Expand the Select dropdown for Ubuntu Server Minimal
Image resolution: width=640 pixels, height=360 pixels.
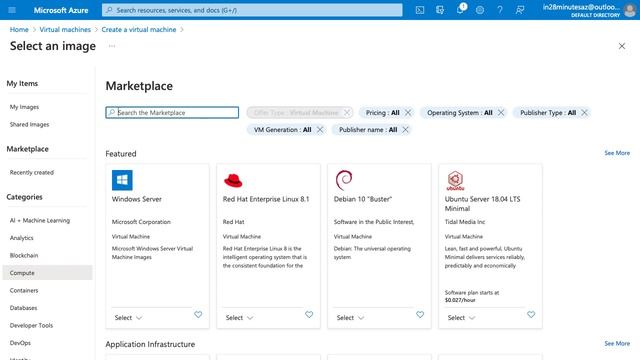461,318
